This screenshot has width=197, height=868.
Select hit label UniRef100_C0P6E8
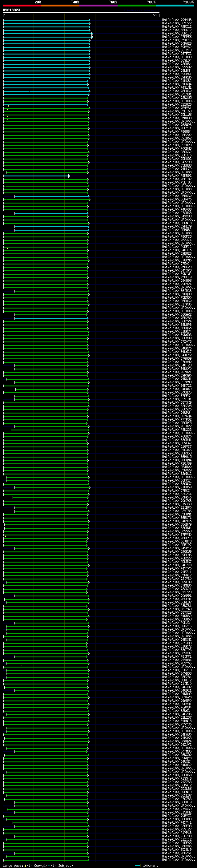177,43
